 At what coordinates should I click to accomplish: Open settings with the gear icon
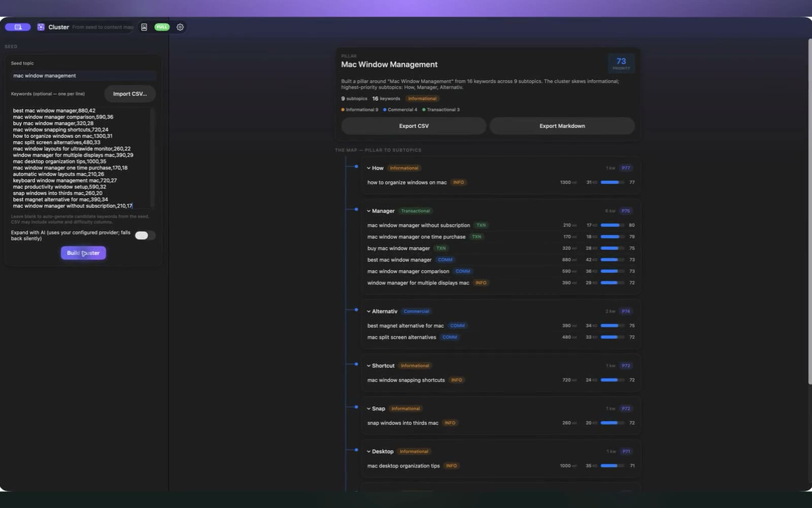pos(180,27)
